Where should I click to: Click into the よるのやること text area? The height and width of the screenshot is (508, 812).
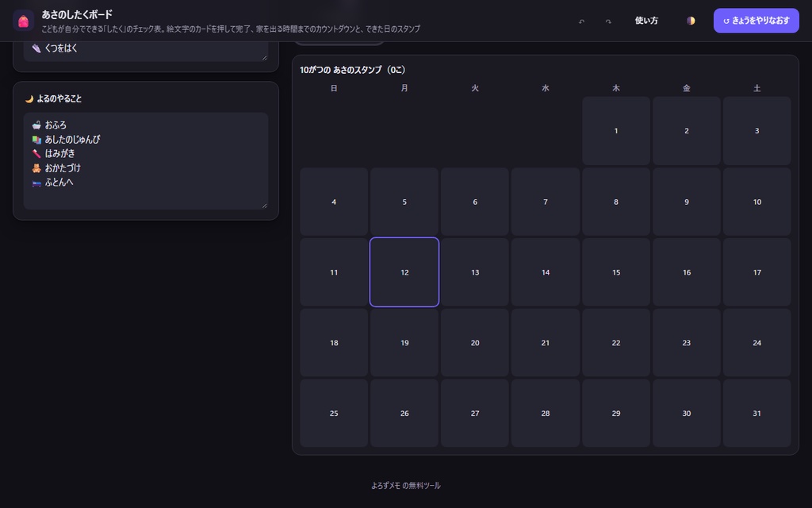click(146, 160)
